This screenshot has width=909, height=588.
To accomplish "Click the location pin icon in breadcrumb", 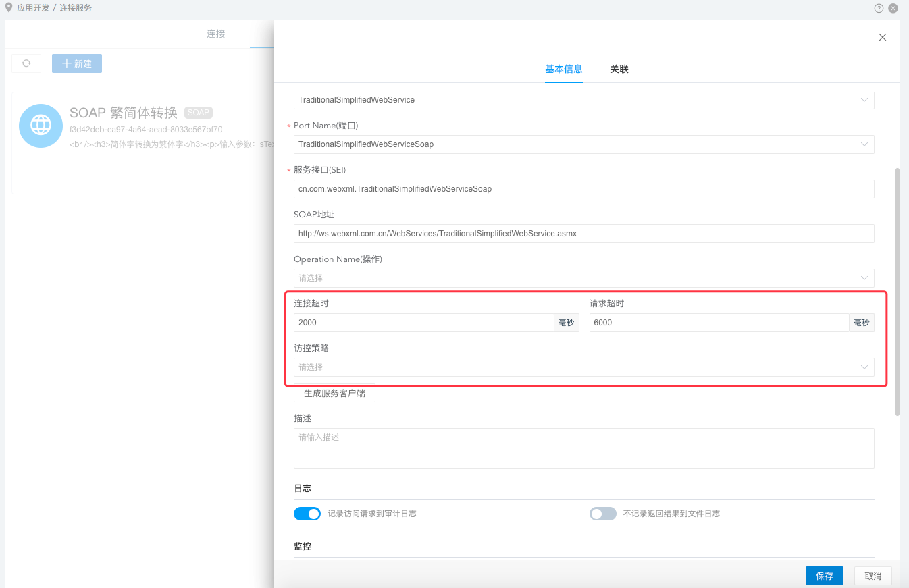I will click(7, 7).
